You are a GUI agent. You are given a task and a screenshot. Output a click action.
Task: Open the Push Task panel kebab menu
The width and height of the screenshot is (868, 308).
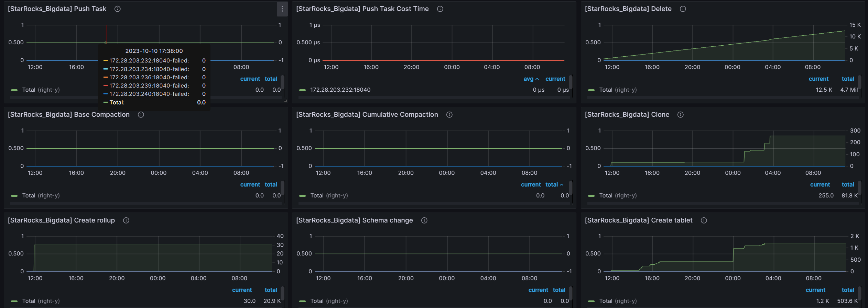[282, 9]
